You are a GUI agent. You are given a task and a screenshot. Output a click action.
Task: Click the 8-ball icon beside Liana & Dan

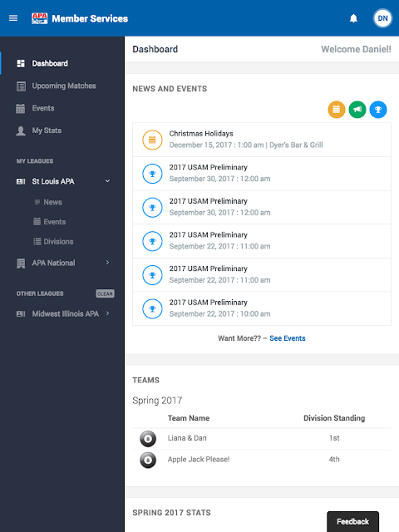[148, 439]
